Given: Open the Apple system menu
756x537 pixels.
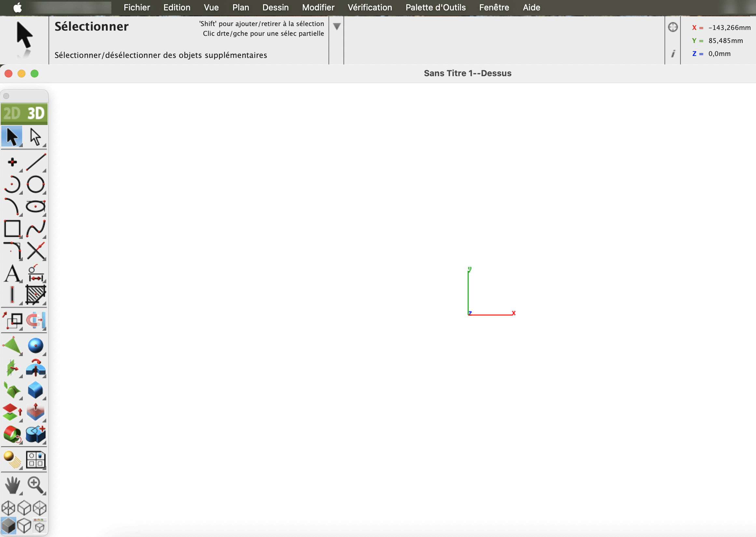Looking at the screenshot, I should click(18, 7).
